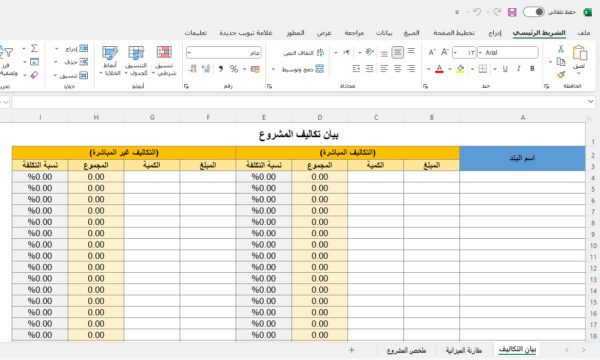
Task: Open the Font group dialog launcher
Action: [425, 86]
